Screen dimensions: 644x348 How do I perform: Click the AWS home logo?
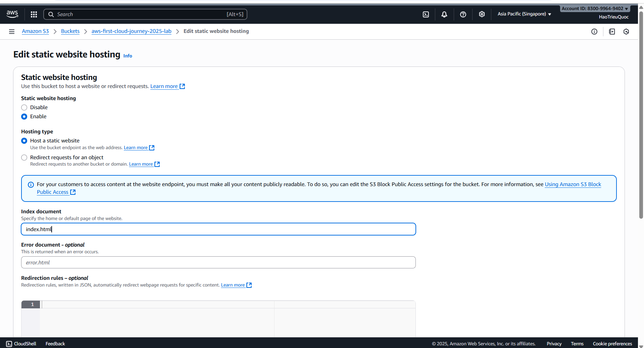tap(12, 14)
